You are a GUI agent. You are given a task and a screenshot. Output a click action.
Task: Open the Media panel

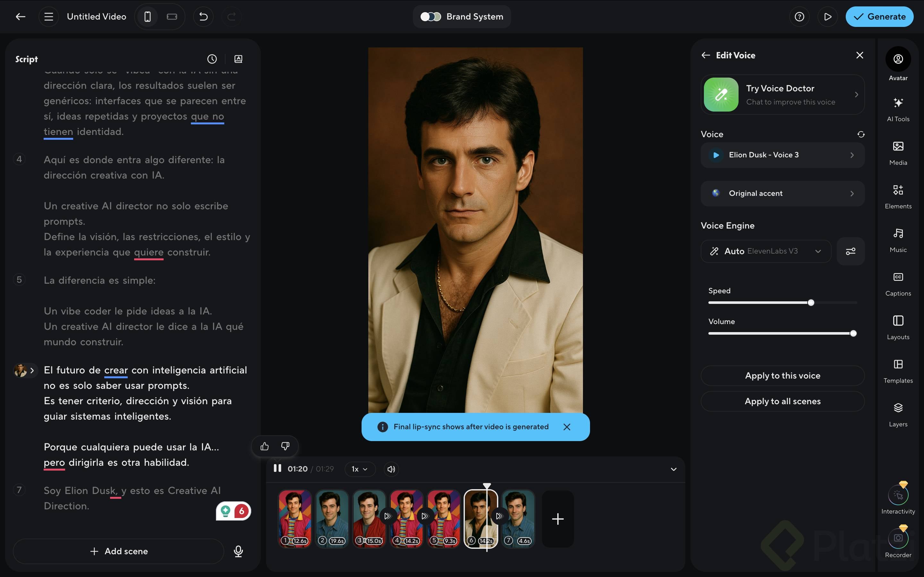(898, 152)
